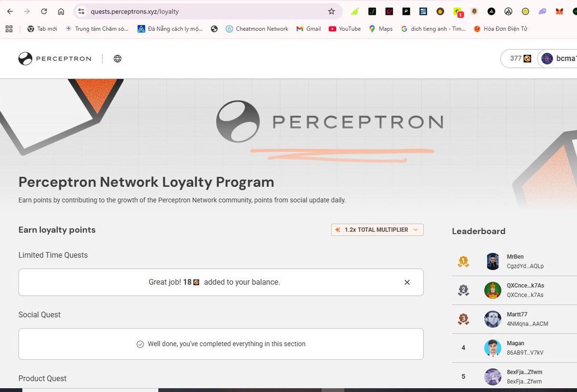Click the 'Product Quest' heading
577x392 pixels.
pyautogui.click(x=42, y=379)
